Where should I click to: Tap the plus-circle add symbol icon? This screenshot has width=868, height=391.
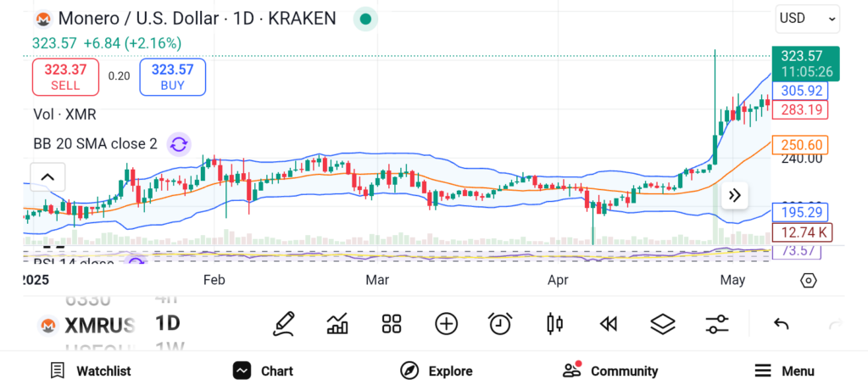(x=446, y=323)
